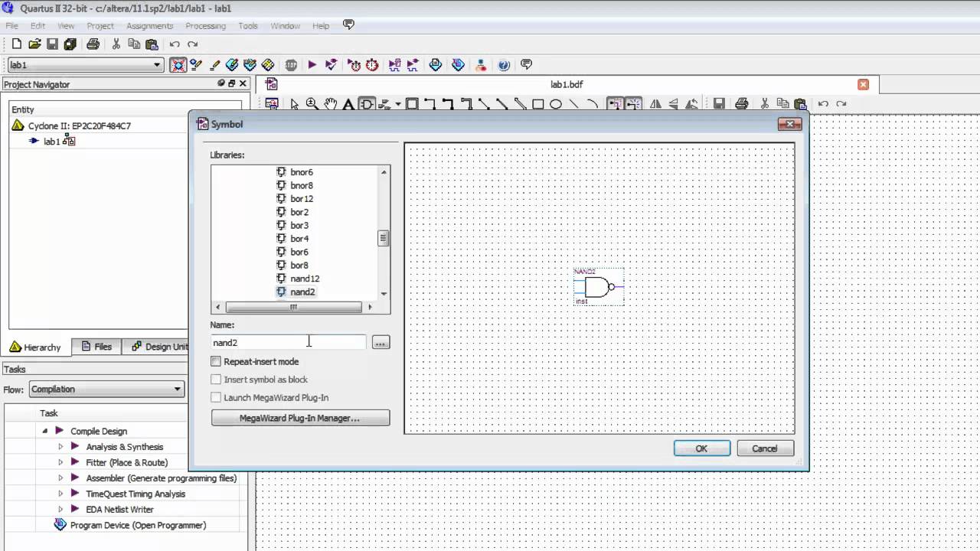980x551 pixels.
Task: Click the symbol Name input field
Action: pos(288,343)
